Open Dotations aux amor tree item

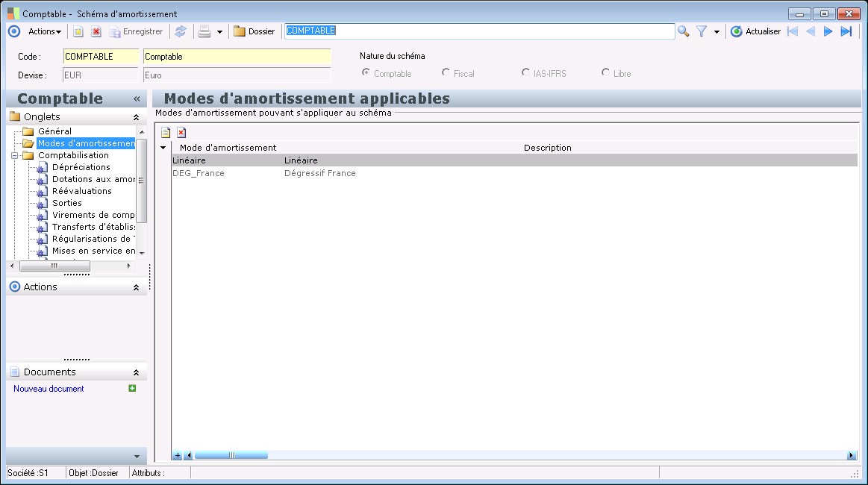click(93, 179)
